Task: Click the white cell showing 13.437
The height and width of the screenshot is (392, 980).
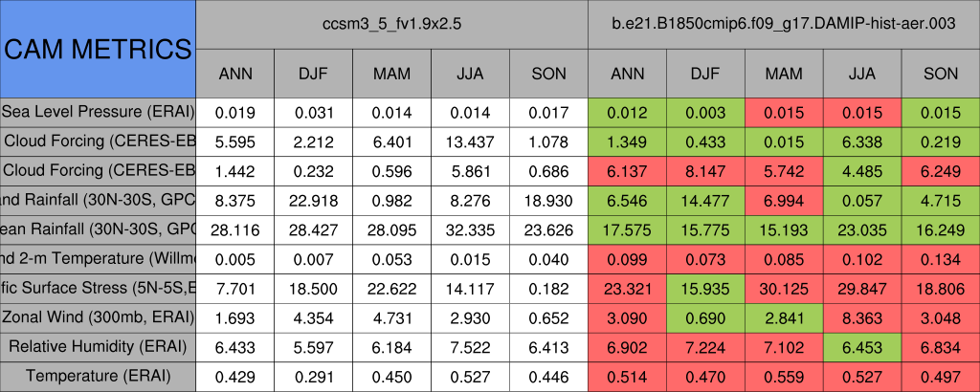Action: click(470, 142)
